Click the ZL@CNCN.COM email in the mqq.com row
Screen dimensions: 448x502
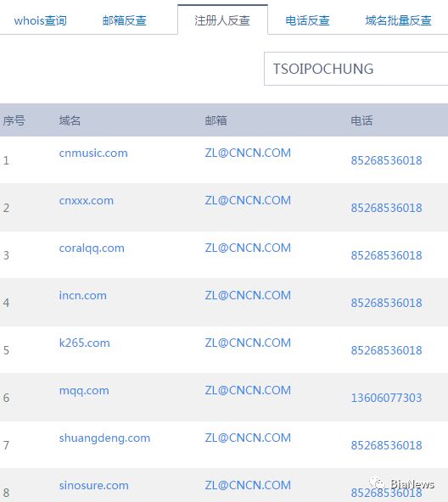[x=248, y=390]
